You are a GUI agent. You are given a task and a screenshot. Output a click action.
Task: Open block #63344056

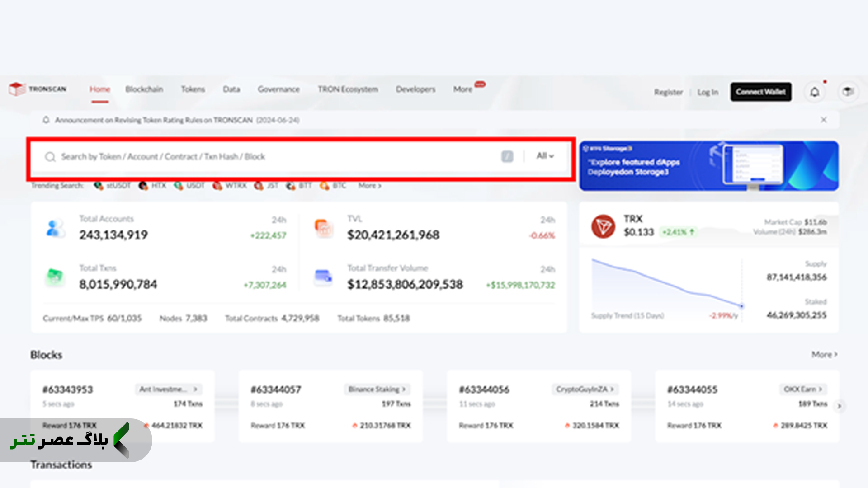click(x=484, y=389)
